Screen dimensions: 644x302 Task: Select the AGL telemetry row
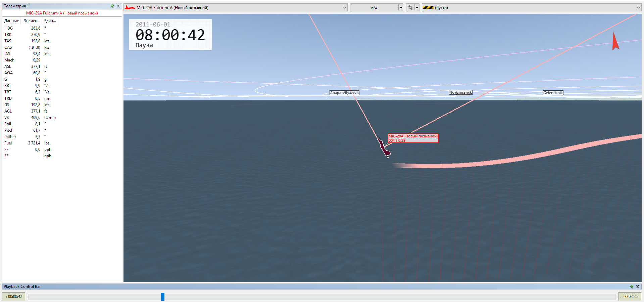(62, 111)
